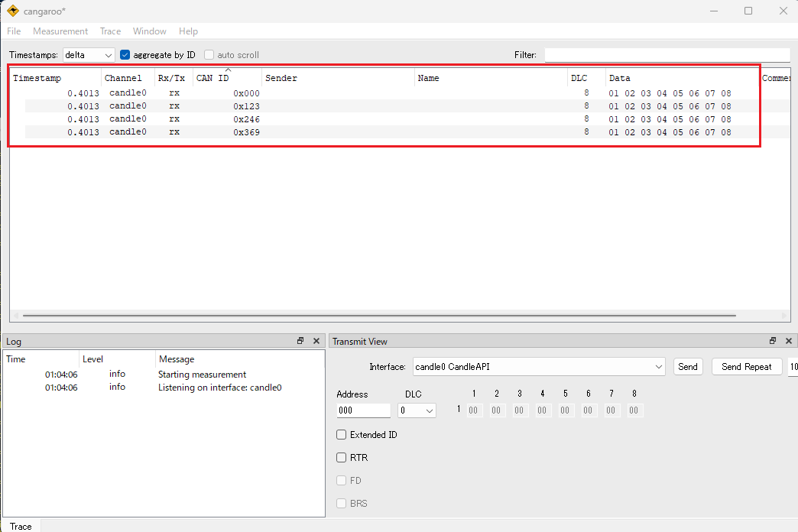798x532 pixels.
Task: Sort by Timestamp column header
Action: click(x=56, y=78)
